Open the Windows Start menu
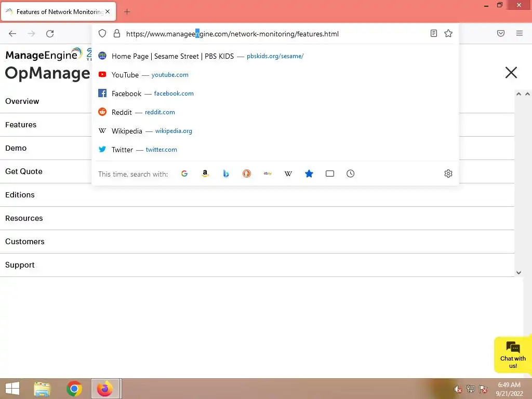532x399 pixels. click(x=12, y=389)
